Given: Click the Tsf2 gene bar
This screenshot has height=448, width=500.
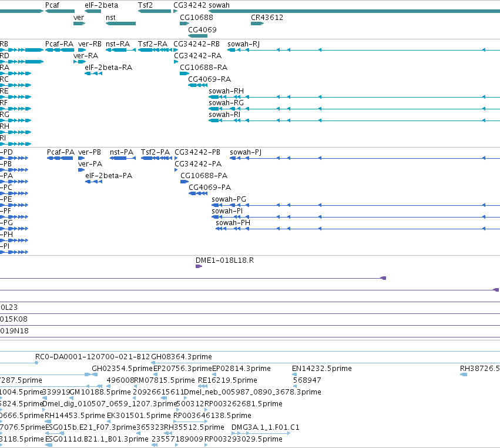Looking at the screenshot, I should pos(155,11).
